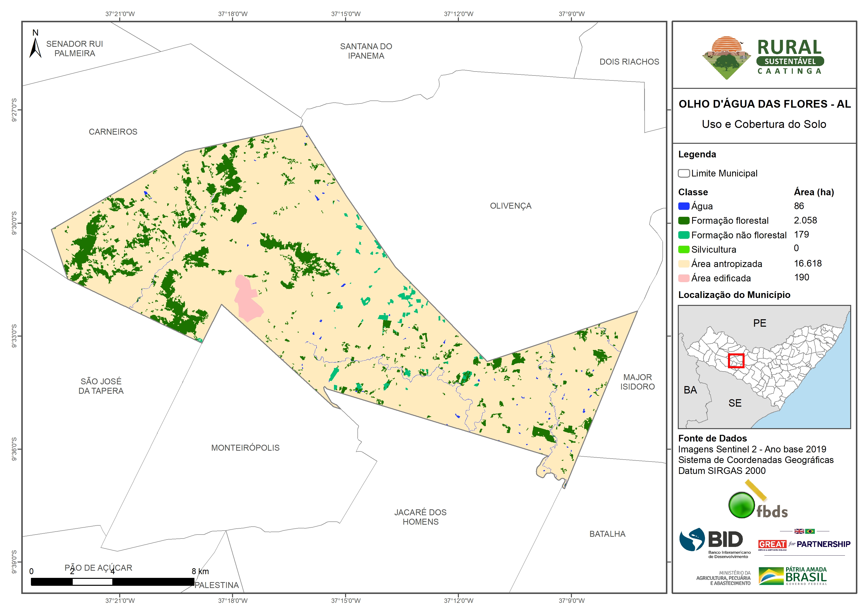Click the Área antropizada beige swatch
The image size is (868, 614).
tap(683, 264)
